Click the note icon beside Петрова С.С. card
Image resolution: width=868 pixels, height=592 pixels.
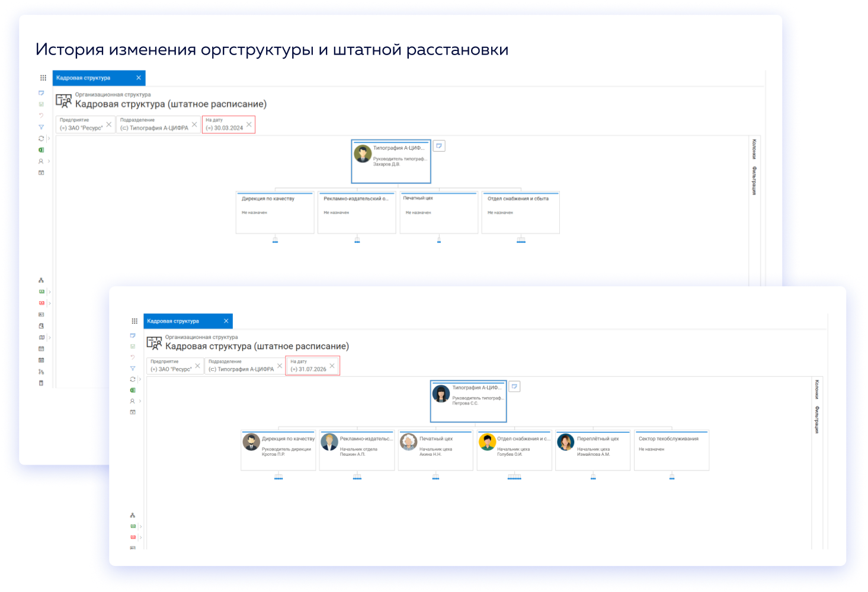pyautogui.click(x=515, y=386)
